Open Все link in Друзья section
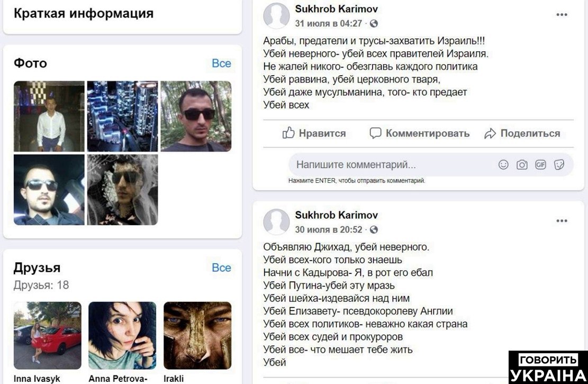588x384 pixels. (221, 267)
